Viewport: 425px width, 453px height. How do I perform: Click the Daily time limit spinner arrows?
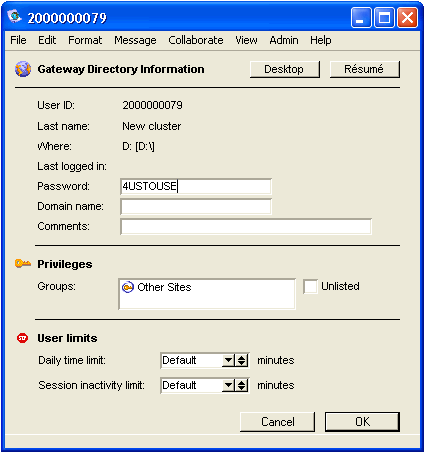[241, 360]
